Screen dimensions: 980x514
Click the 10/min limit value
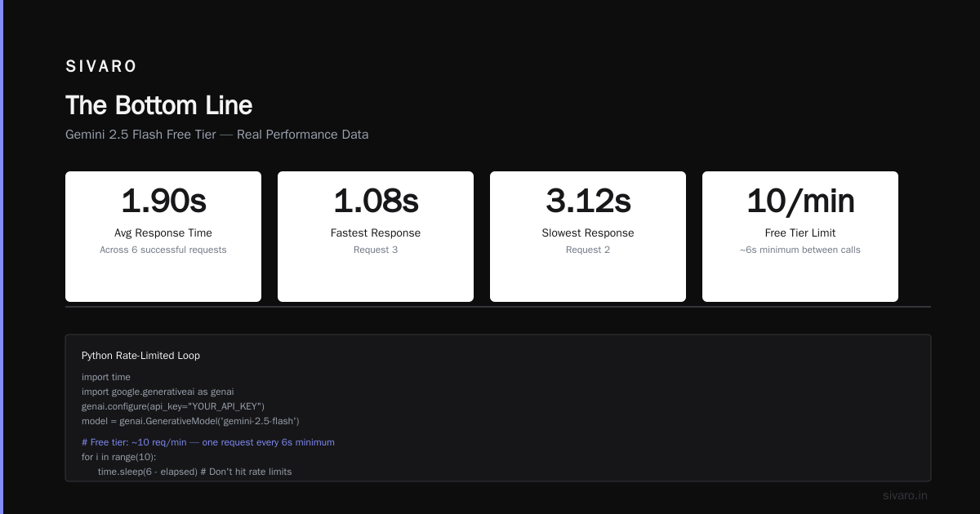point(800,201)
